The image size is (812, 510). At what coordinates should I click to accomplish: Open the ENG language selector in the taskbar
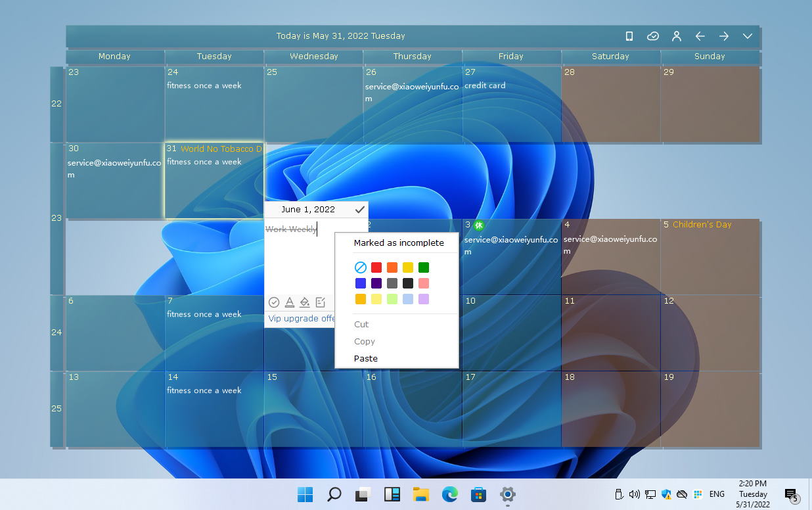pyautogui.click(x=717, y=494)
